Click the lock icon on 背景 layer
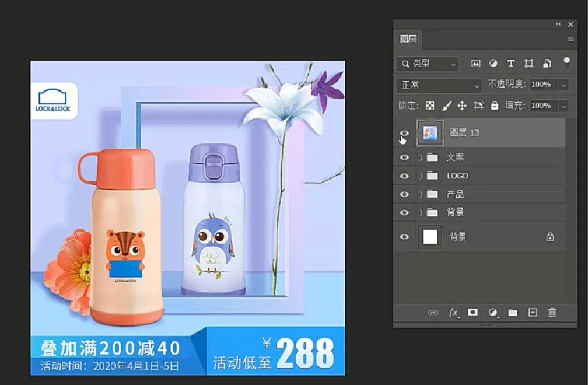The image size is (588, 385). pos(549,237)
